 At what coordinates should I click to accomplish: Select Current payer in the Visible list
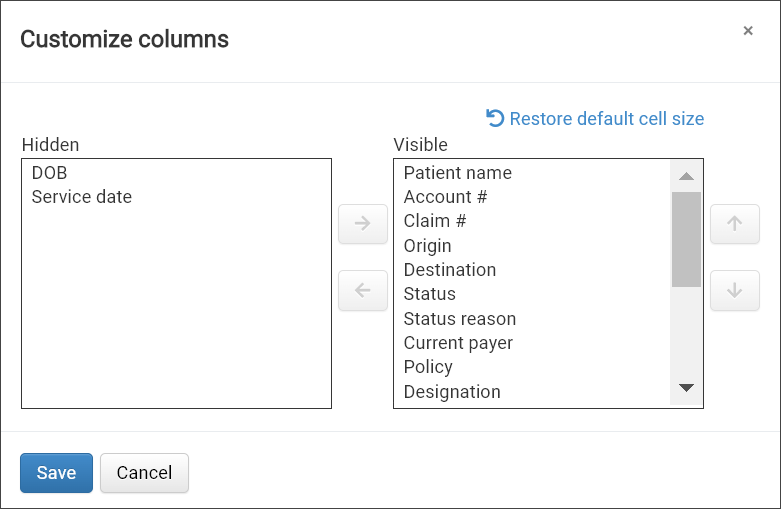click(x=458, y=343)
